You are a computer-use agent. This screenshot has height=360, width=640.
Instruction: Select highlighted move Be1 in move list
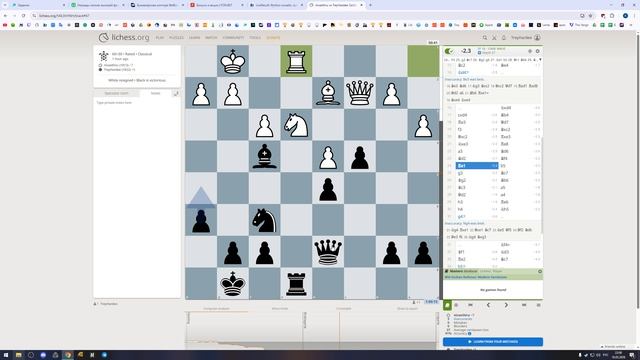coord(476,166)
